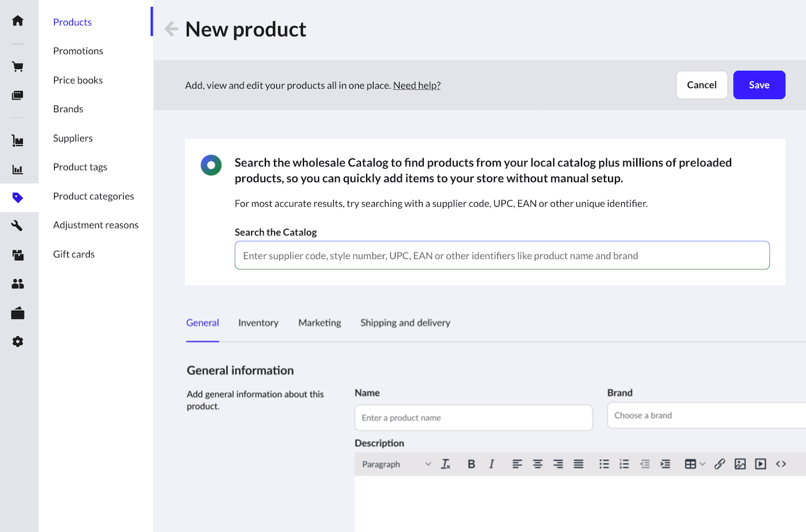Screen dimensions: 806x532
Task: Open Product categories in side menu
Action: (x=93, y=196)
